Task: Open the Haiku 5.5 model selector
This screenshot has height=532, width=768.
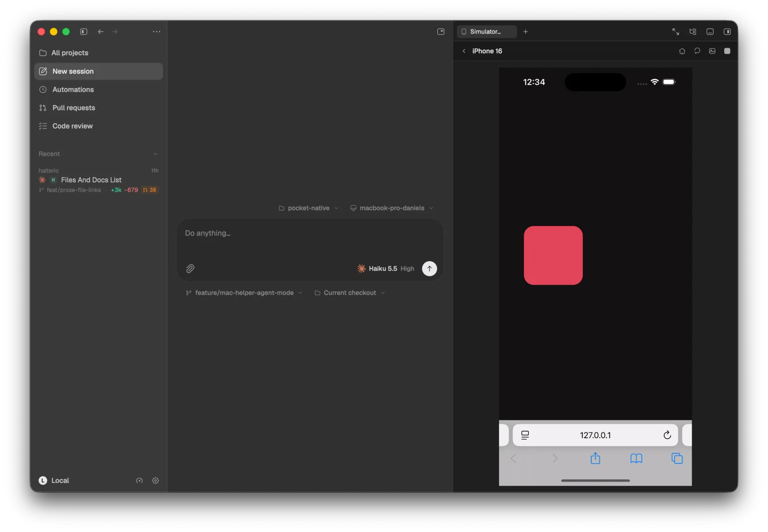Action: 386,269
